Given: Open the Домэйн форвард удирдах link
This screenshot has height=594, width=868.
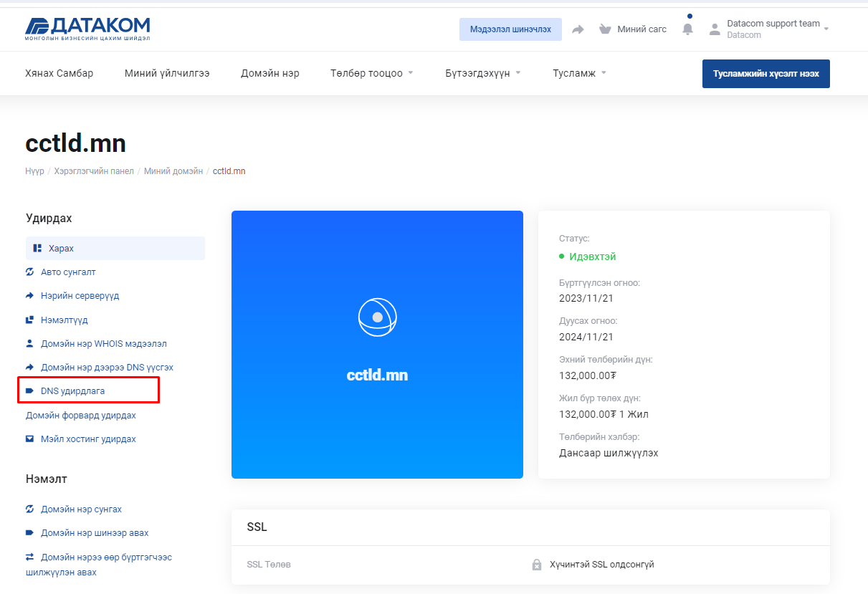Looking at the screenshot, I should pyautogui.click(x=81, y=416).
